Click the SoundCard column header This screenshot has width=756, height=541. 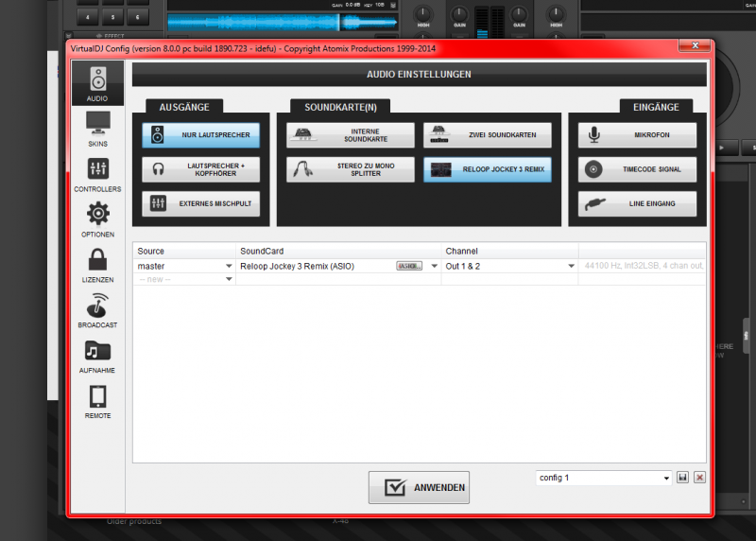click(x=338, y=251)
